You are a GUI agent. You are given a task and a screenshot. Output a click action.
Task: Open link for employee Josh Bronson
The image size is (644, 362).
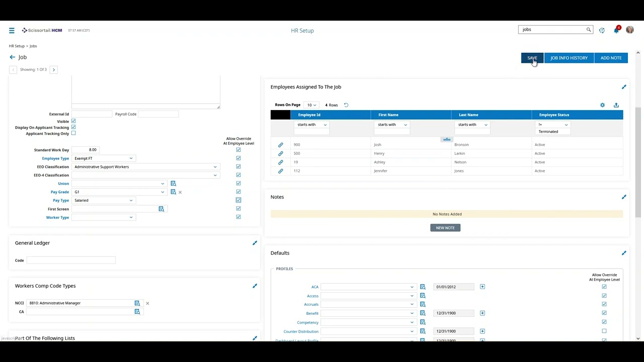(x=281, y=145)
